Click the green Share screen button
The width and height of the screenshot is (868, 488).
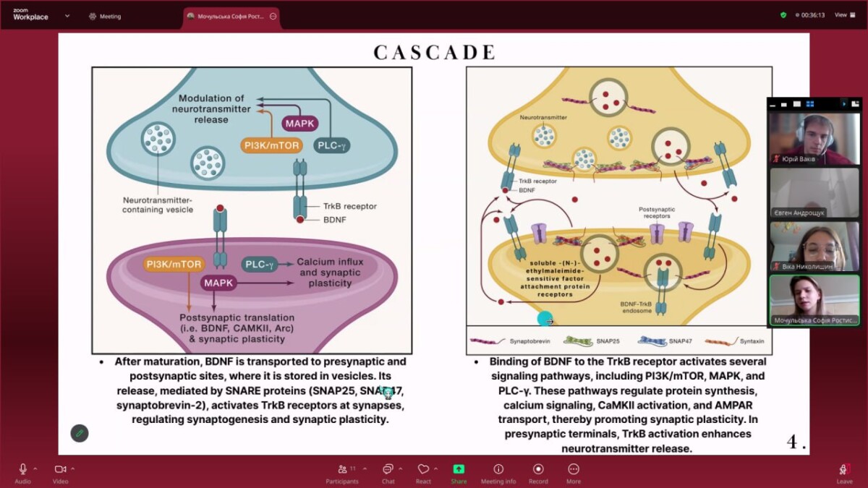click(459, 468)
